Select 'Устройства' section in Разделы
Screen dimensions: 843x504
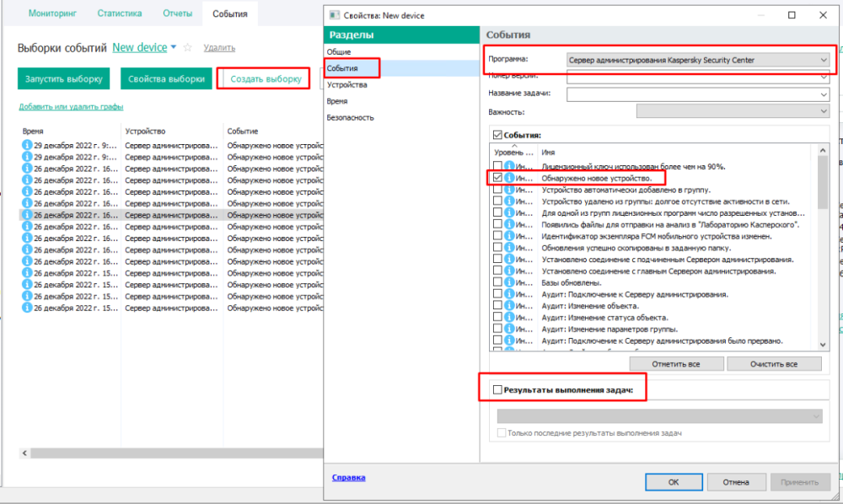pyautogui.click(x=346, y=85)
